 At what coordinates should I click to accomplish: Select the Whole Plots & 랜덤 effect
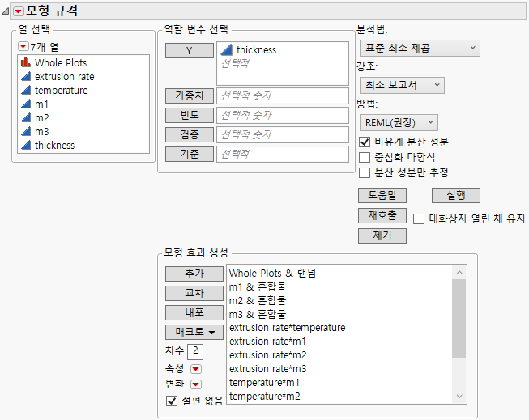pos(272,273)
